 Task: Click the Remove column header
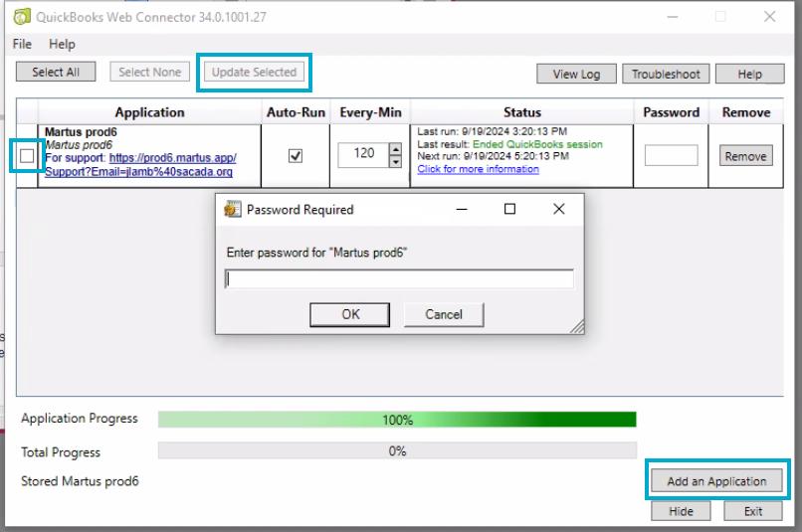746,112
